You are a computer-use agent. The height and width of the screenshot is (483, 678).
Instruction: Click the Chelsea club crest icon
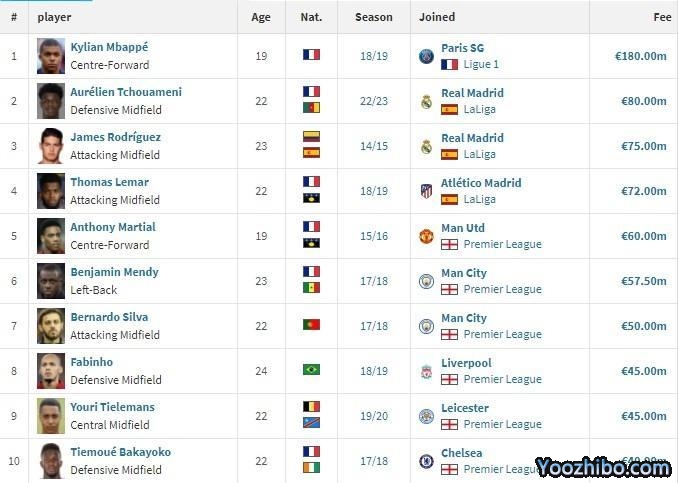pyautogui.click(x=427, y=461)
